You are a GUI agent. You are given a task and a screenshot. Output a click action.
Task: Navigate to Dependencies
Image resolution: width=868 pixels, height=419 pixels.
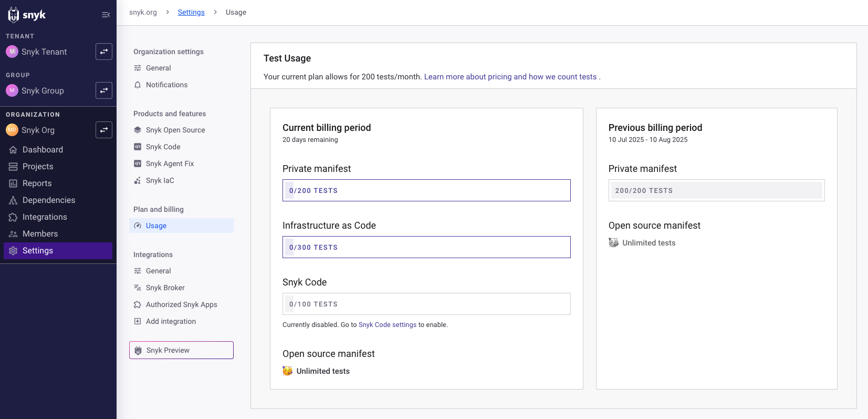tap(49, 200)
